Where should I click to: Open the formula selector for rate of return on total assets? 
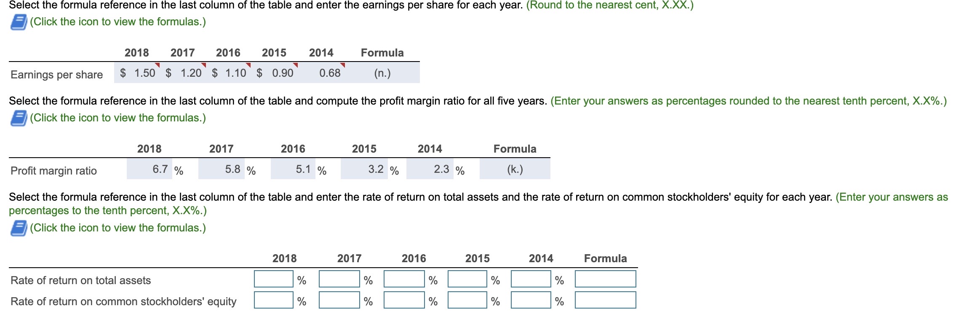pyautogui.click(x=605, y=279)
